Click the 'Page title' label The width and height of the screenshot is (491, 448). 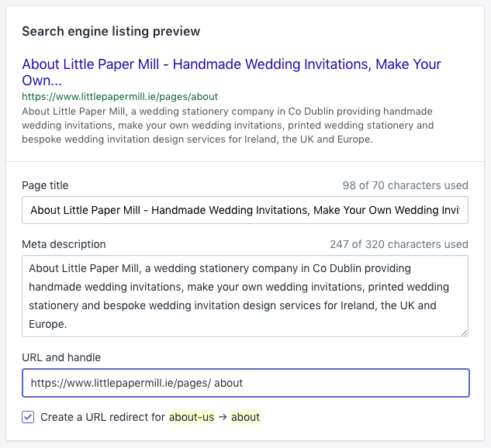point(45,185)
